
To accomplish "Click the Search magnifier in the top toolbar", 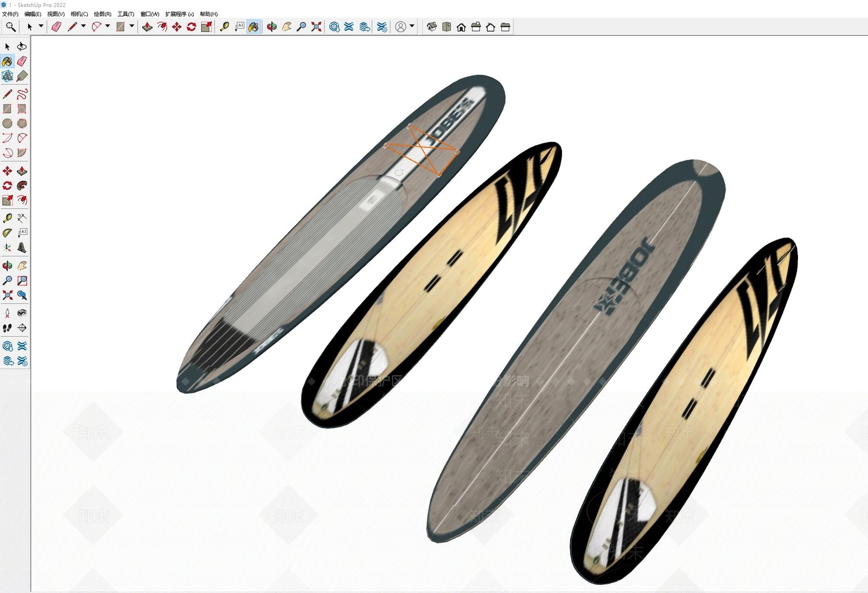I will [10, 27].
